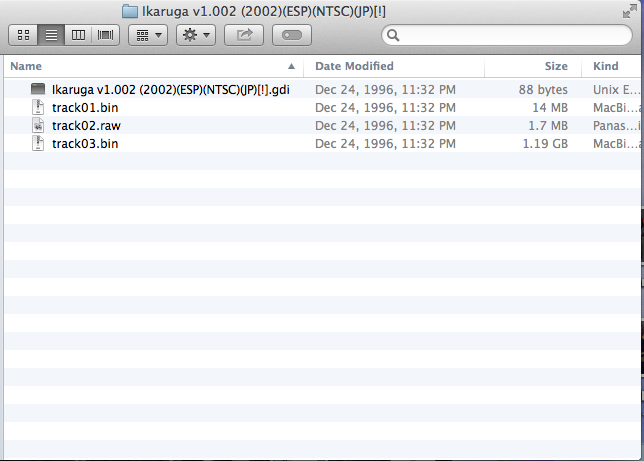The height and width of the screenshot is (461, 644).
Task: Switch to icon view
Action: point(23,35)
